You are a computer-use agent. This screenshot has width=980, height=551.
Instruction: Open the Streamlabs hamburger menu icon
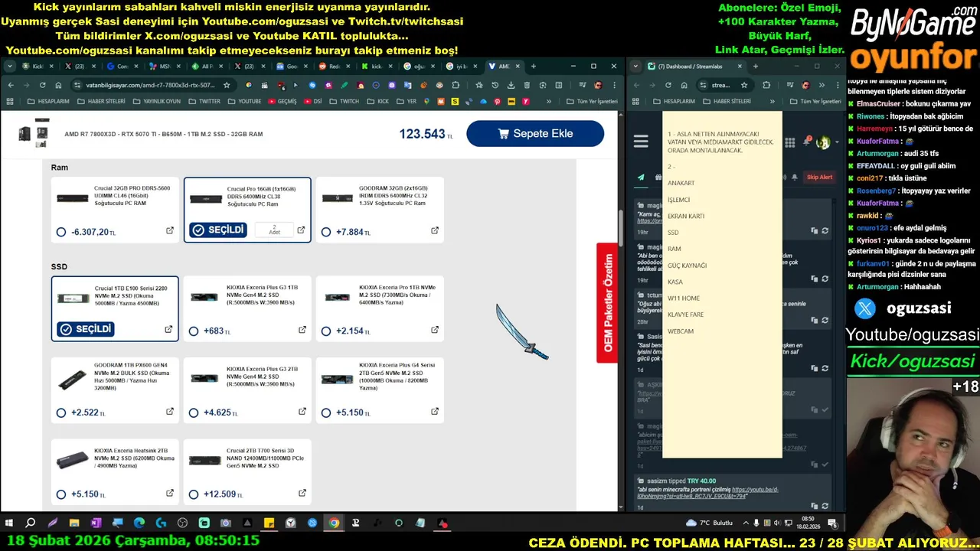641,142
